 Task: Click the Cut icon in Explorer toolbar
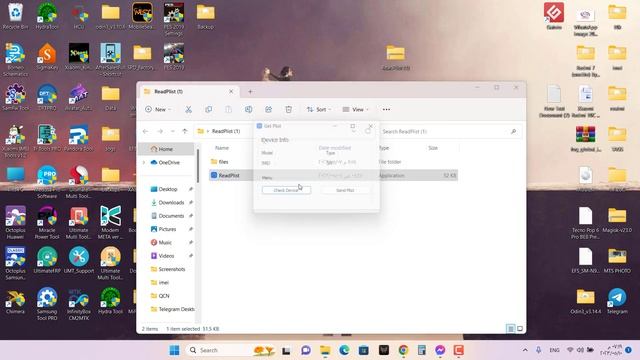pos(188,109)
